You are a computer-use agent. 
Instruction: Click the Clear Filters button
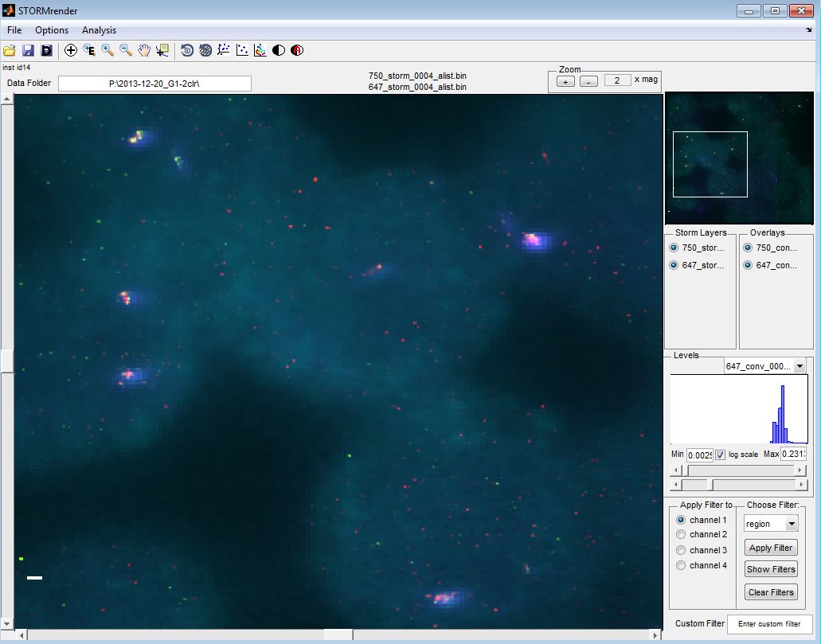click(x=771, y=592)
